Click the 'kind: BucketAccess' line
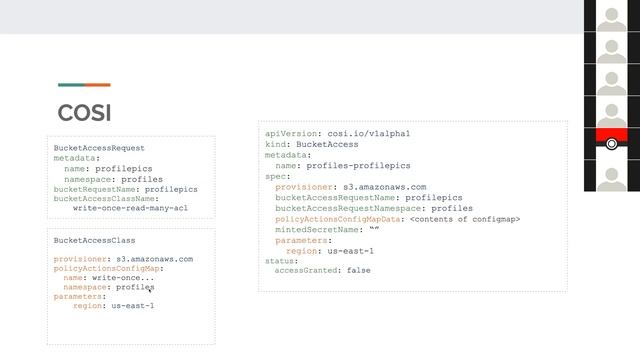640x360 pixels. click(x=312, y=144)
